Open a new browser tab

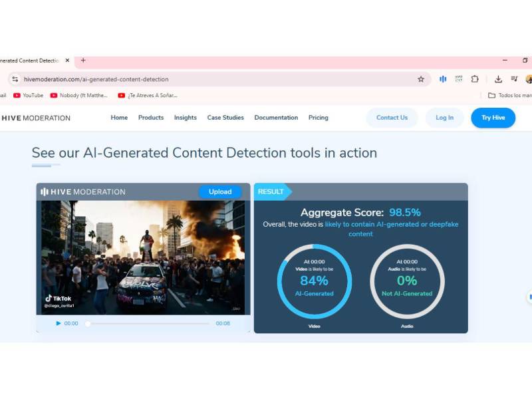[x=83, y=61]
